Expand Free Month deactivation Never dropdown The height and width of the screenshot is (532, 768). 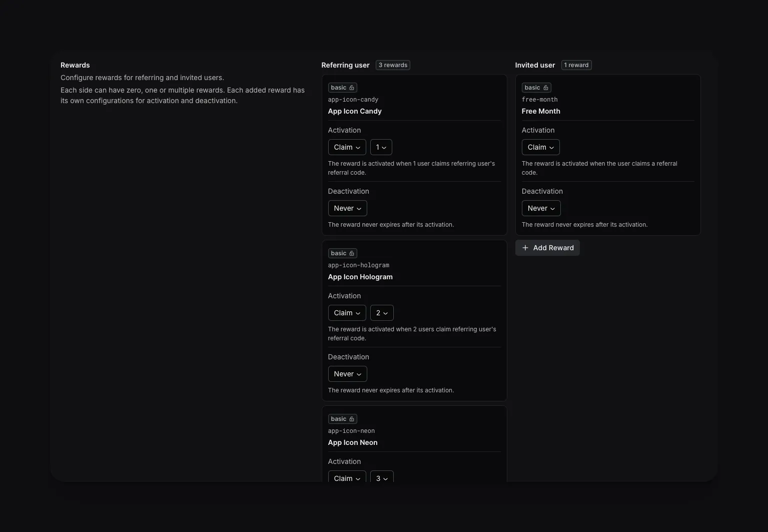point(541,208)
